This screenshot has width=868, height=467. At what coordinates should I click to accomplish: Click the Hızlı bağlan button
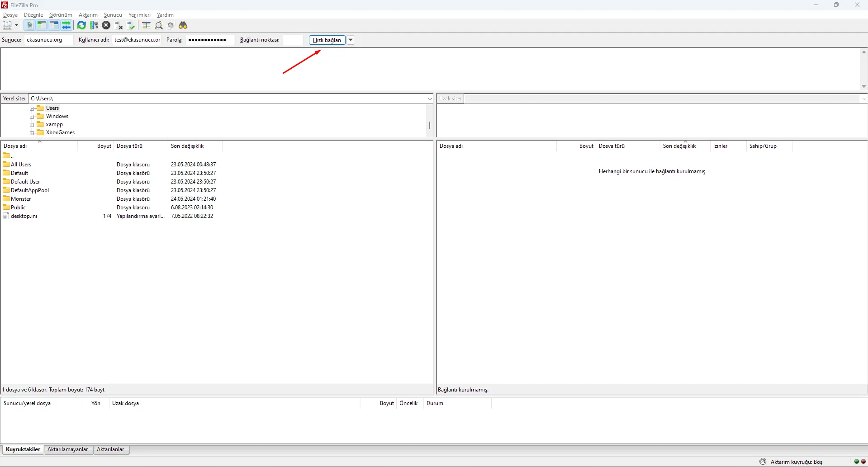[x=327, y=40]
